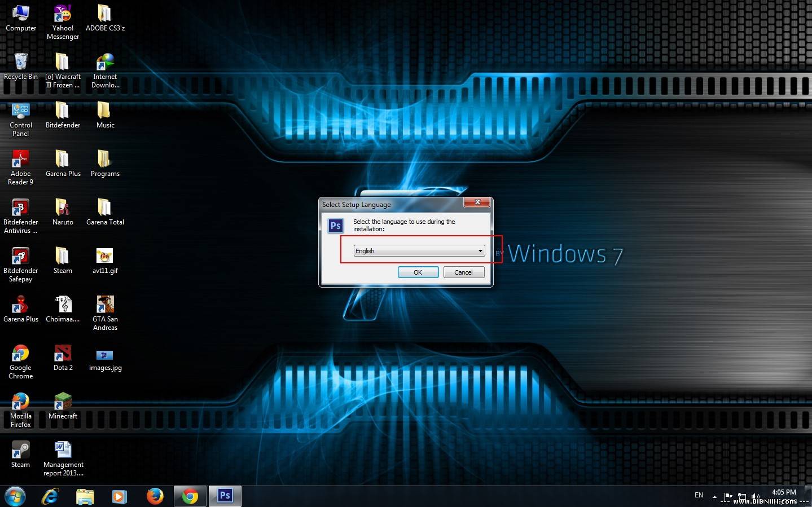The height and width of the screenshot is (507, 812).
Task: Select the Music folder icon
Action: [105, 115]
